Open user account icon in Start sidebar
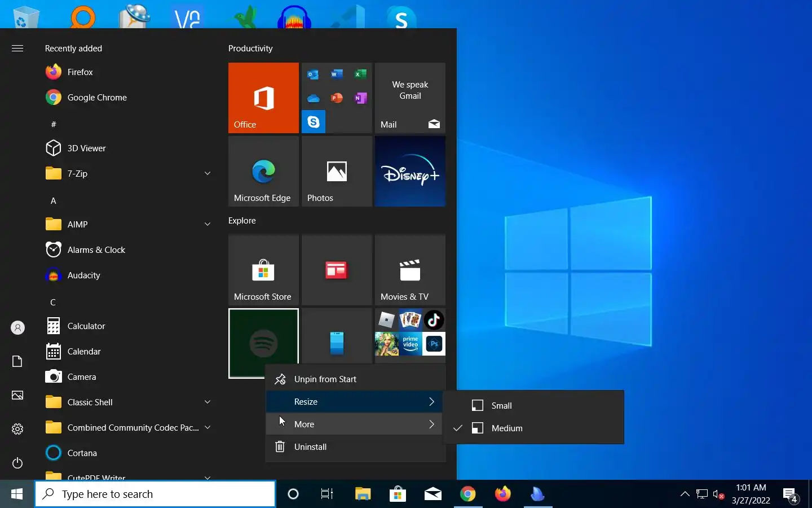Viewport: 812px width, 508px height. click(x=17, y=327)
